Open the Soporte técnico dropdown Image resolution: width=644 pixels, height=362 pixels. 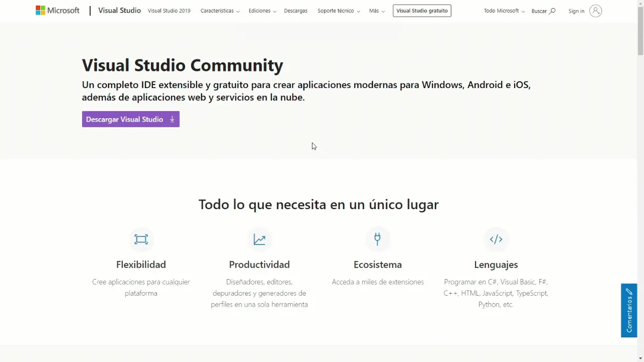click(339, 11)
